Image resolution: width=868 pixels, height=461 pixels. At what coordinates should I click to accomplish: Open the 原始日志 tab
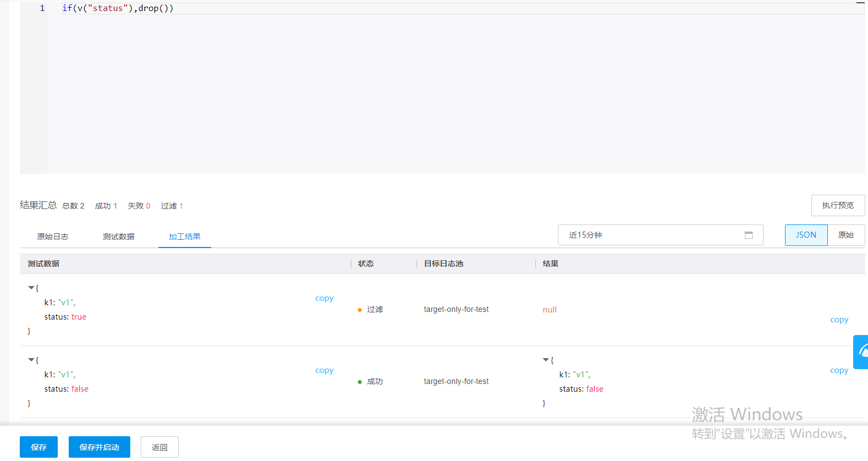(x=53, y=237)
